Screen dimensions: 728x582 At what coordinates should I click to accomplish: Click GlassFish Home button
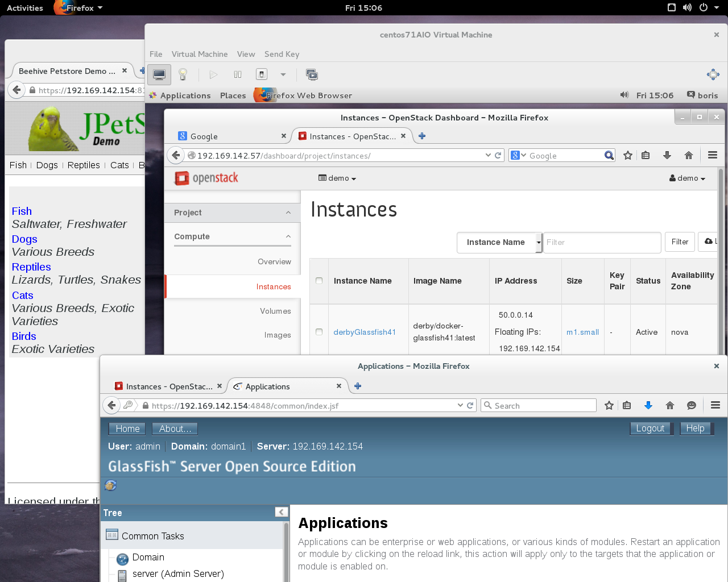coord(127,429)
